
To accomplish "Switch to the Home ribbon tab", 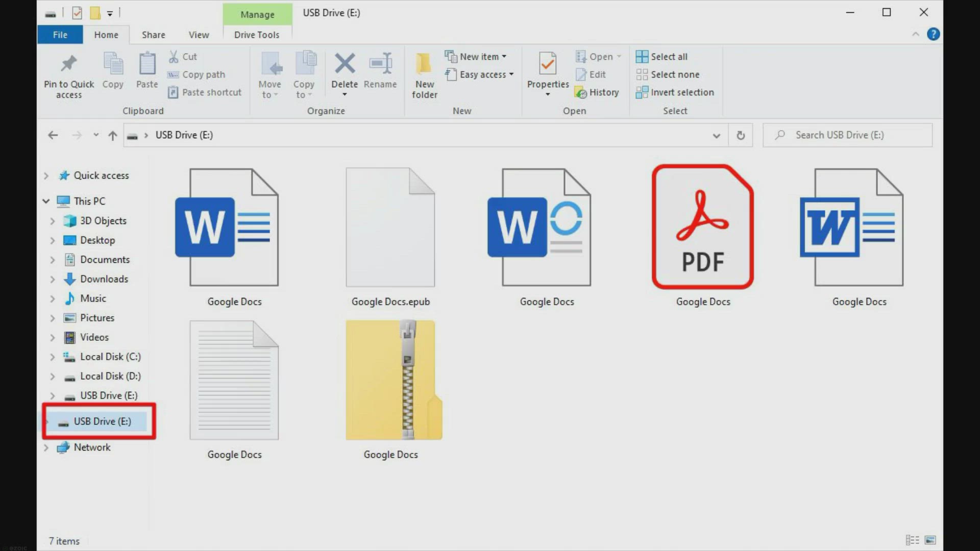I will tap(106, 35).
